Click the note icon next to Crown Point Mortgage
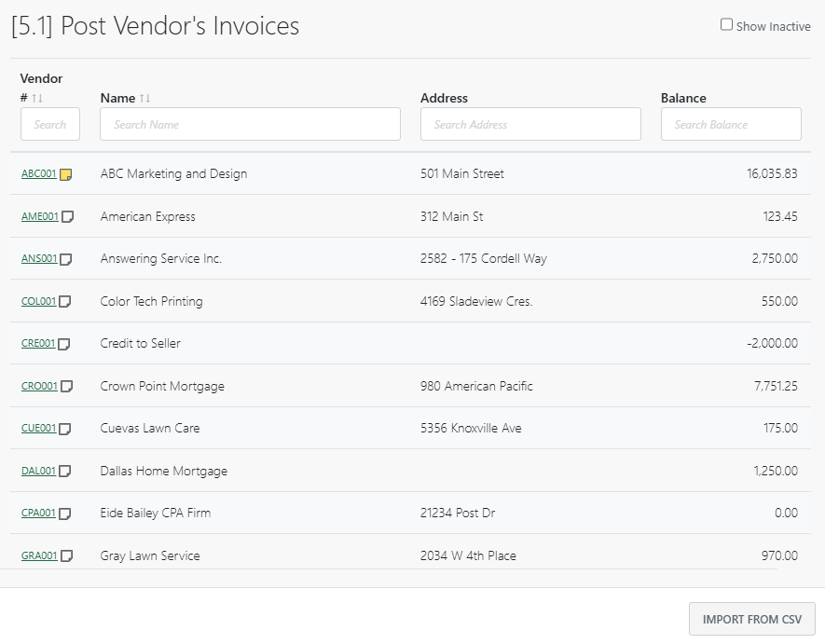Image resolution: width=825 pixels, height=644 pixels. pyautogui.click(x=65, y=386)
